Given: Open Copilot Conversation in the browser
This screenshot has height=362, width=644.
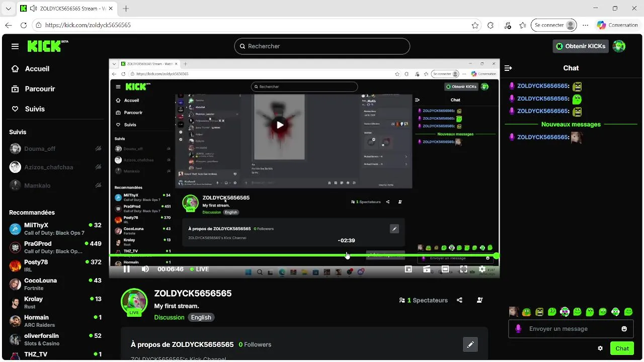Looking at the screenshot, I should point(617,25).
